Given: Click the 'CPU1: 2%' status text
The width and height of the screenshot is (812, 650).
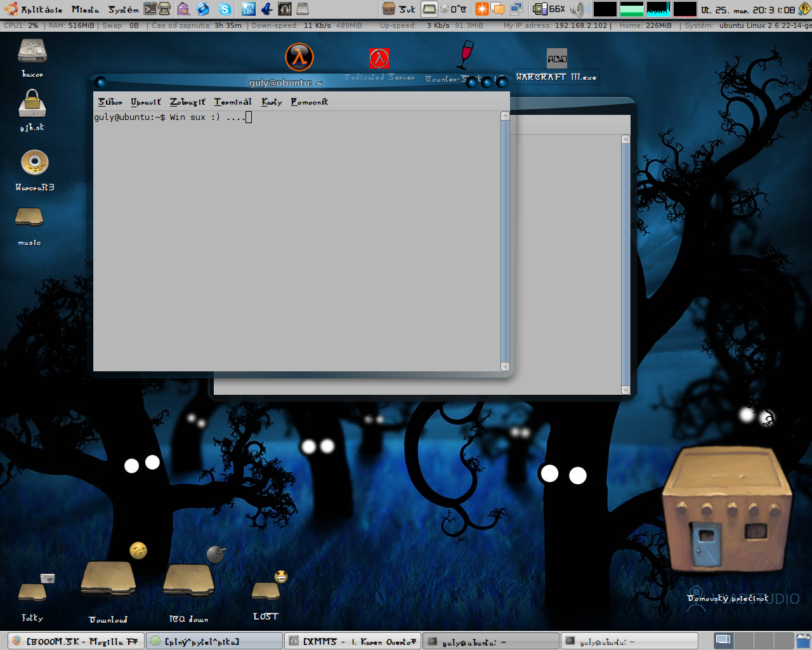Looking at the screenshot, I should [21, 25].
